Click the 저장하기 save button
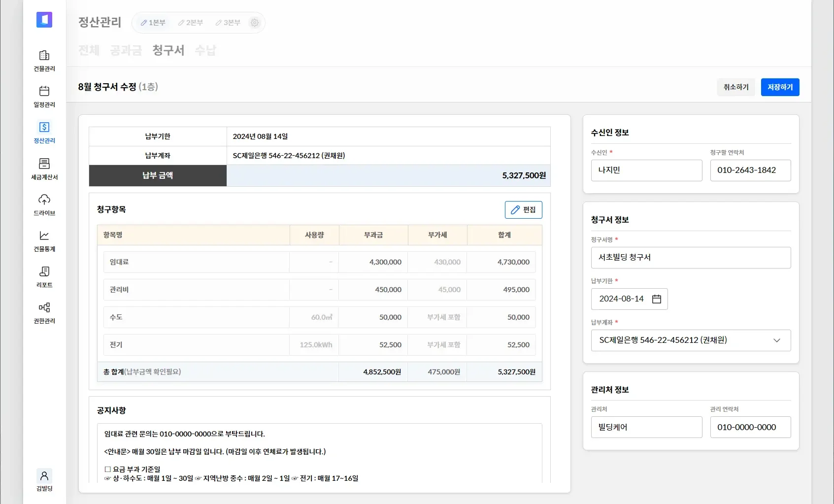Image resolution: width=834 pixels, height=504 pixels. point(780,87)
